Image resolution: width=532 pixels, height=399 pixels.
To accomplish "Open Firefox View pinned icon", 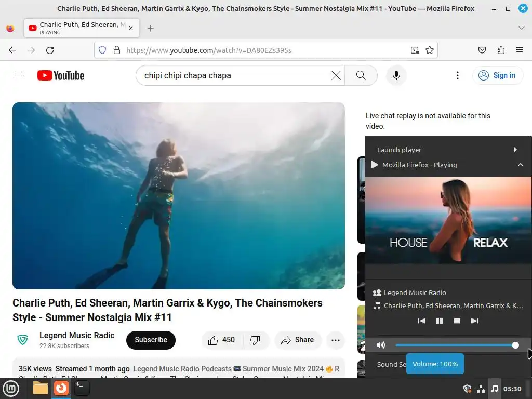I will (x=10, y=29).
